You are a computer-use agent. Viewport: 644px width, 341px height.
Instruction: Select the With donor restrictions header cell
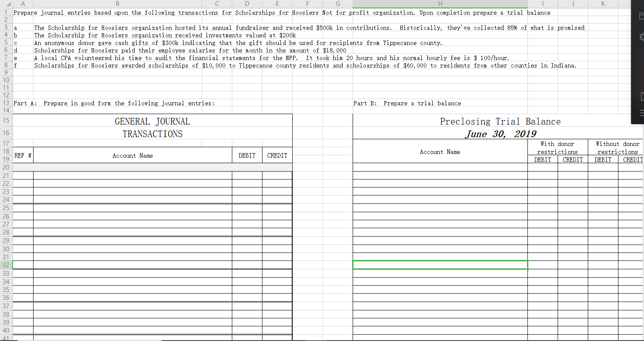558,148
